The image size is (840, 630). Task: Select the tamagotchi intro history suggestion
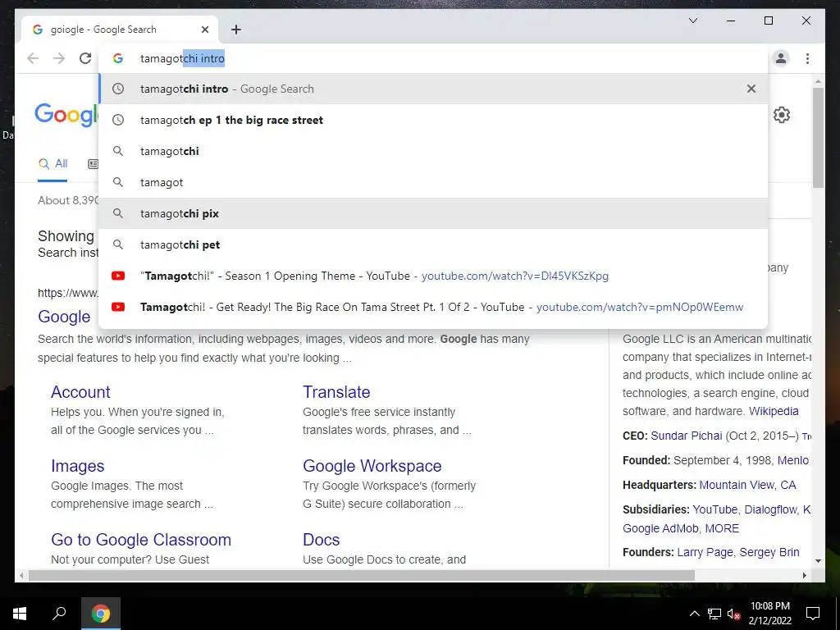click(433, 89)
